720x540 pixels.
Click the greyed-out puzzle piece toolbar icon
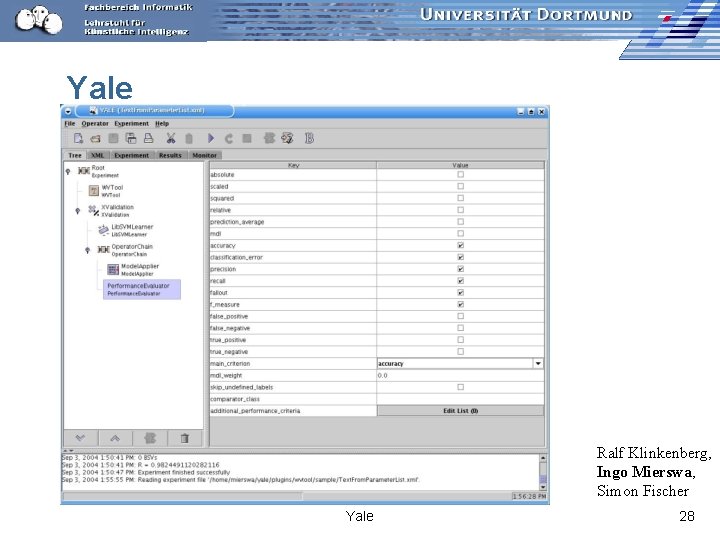(269, 138)
